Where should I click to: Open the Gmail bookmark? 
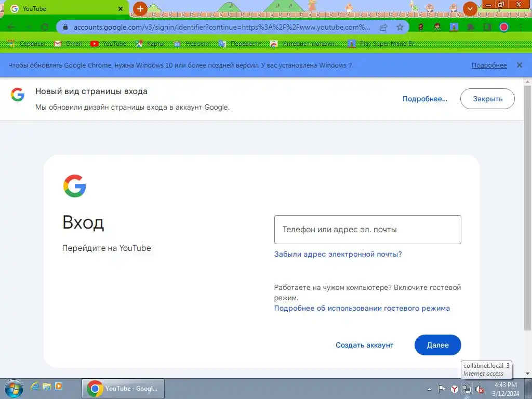(x=68, y=44)
